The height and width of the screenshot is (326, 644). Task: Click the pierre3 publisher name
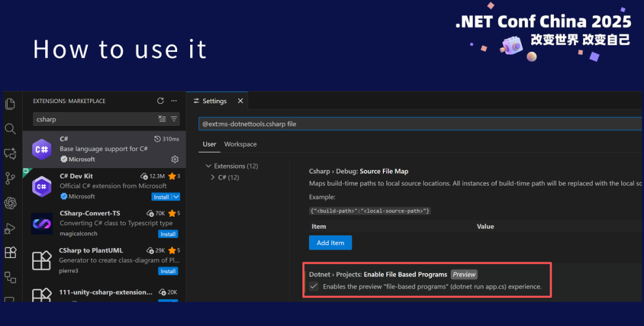69,271
